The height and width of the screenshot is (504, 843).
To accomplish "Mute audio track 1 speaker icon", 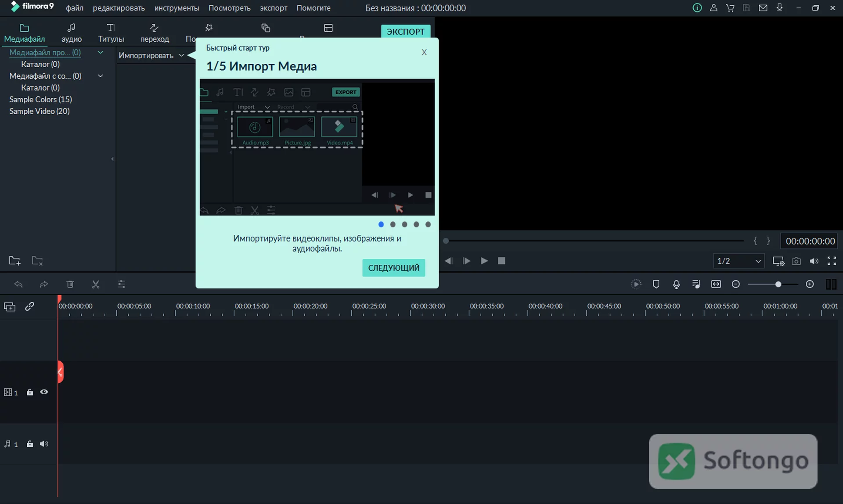I will tap(44, 444).
